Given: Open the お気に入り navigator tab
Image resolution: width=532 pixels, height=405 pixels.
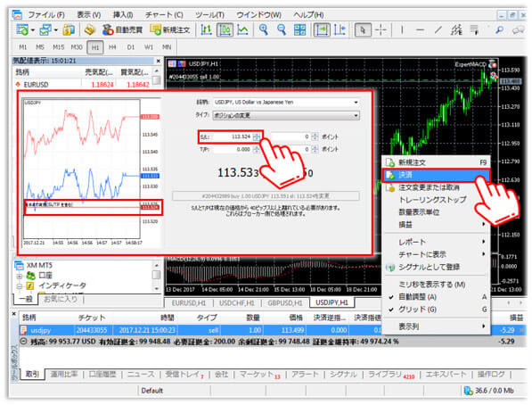Looking at the screenshot, I should [x=61, y=300].
